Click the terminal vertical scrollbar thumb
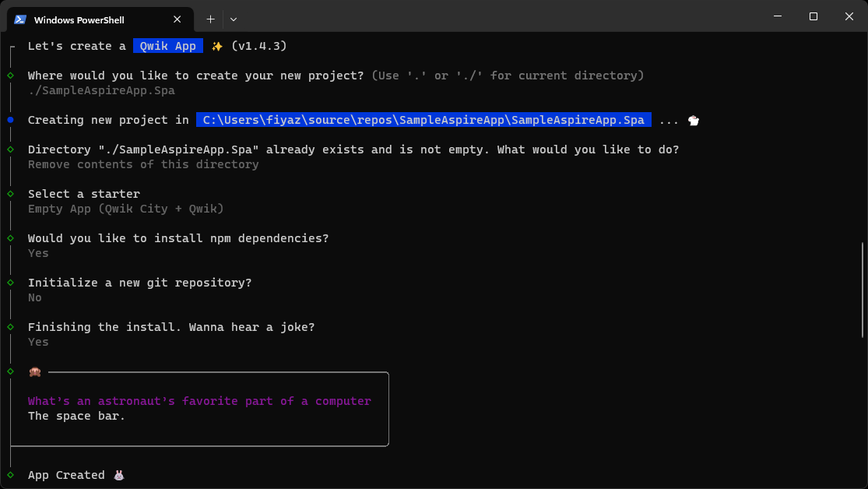This screenshot has width=868, height=489. (862, 289)
